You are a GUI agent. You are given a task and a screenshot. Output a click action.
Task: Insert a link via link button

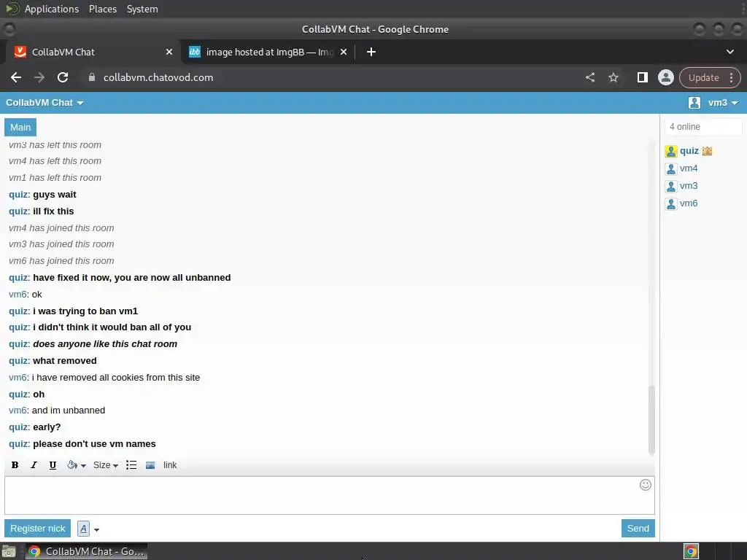(x=169, y=465)
